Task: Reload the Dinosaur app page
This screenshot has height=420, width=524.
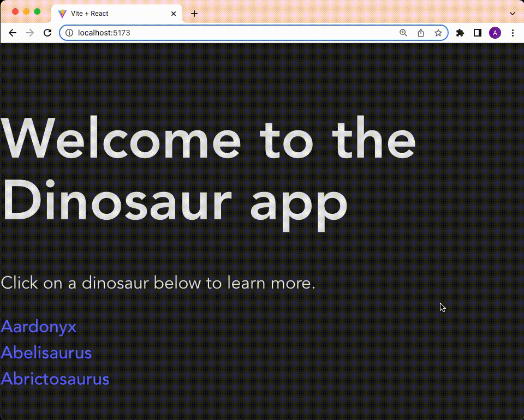Action: 47,33
